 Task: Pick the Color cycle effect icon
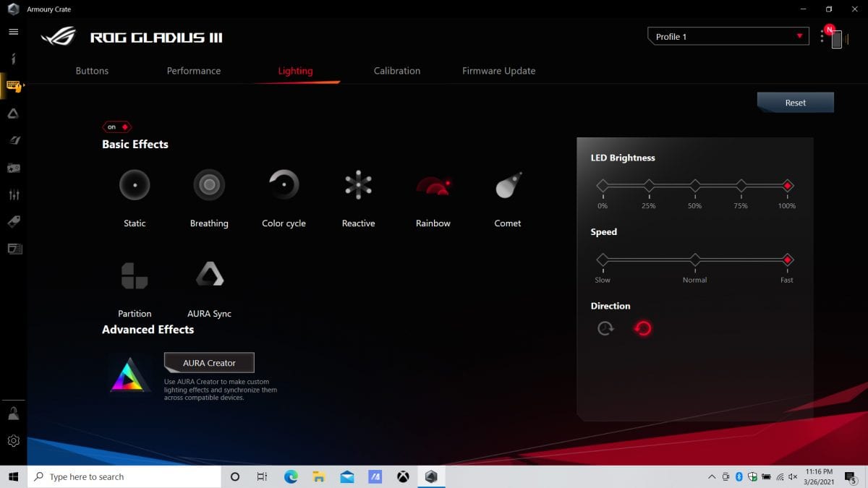click(284, 185)
